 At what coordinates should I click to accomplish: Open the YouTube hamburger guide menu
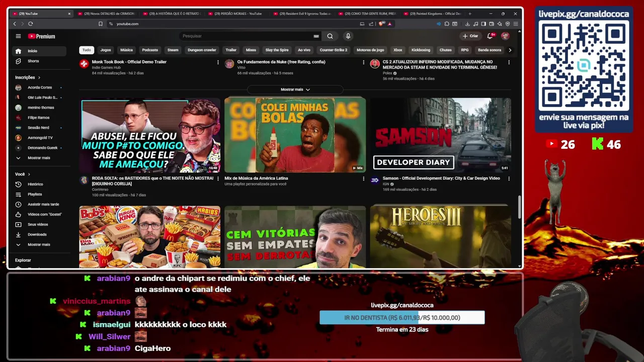tap(18, 36)
